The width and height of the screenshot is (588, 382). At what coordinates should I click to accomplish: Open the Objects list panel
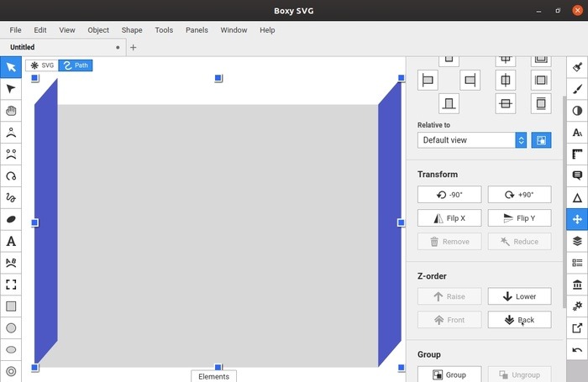577,263
